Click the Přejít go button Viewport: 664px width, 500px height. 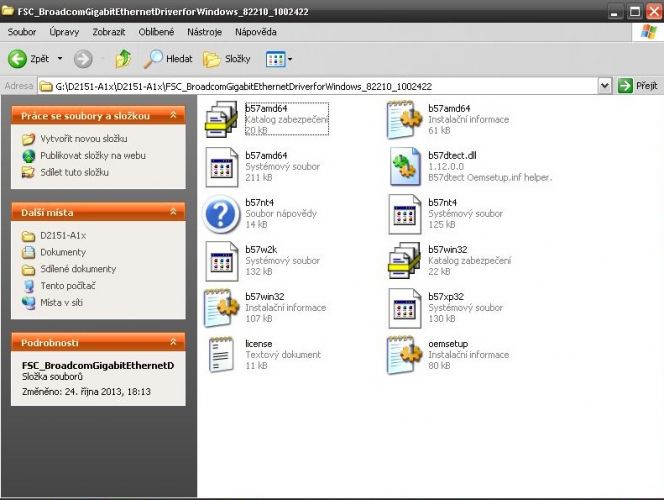pos(638,86)
